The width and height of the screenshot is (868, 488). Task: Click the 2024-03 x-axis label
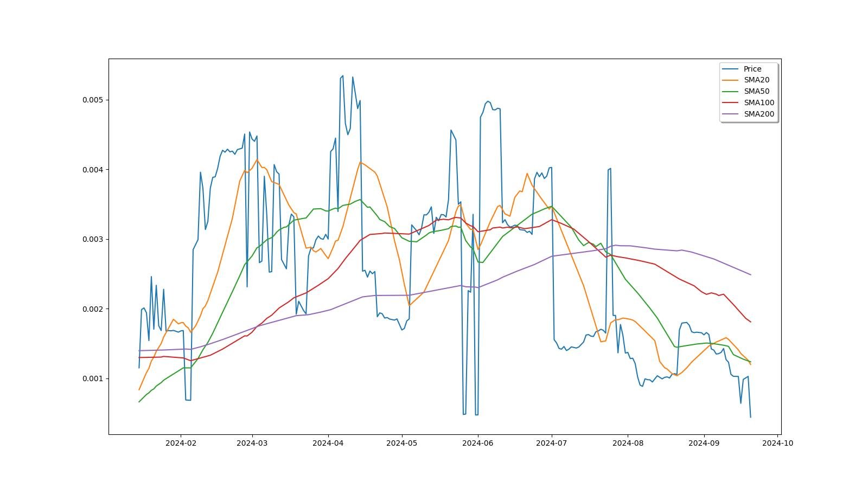(x=252, y=443)
